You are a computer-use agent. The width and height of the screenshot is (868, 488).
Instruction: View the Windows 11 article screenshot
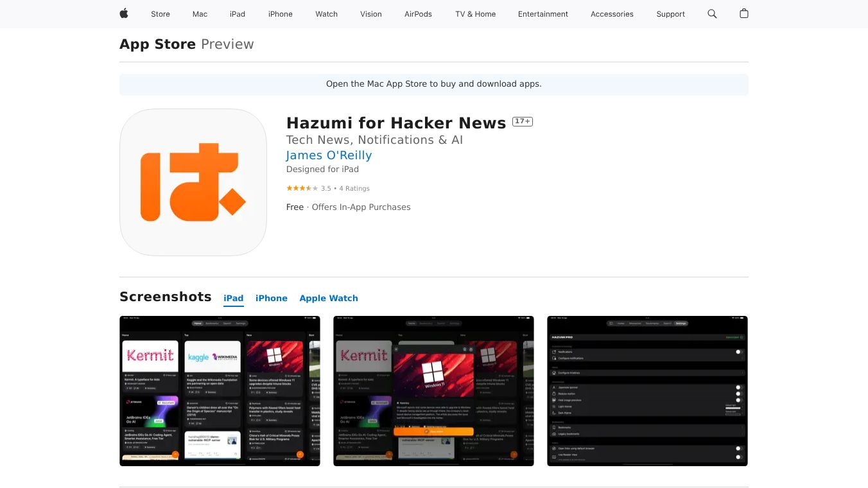tap(433, 391)
